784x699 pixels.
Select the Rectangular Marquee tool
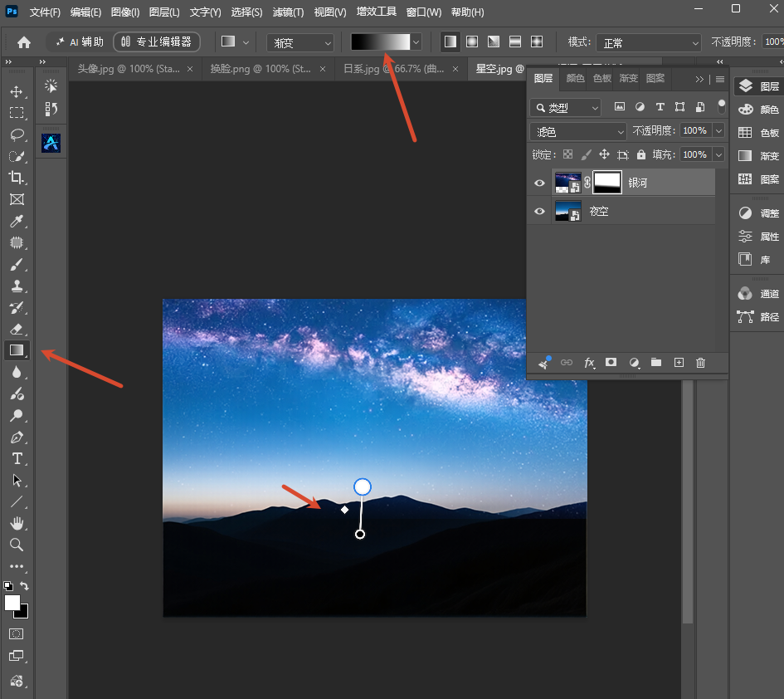17,113
